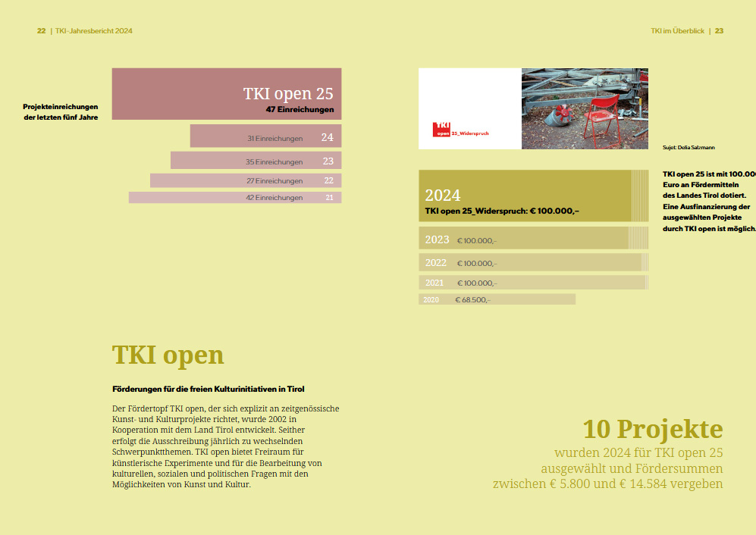Click the subheading "Förderungen für die freien Kulturinitiativen in Tirol"
The image size is (756, 535).
click(x=209, y=389)
